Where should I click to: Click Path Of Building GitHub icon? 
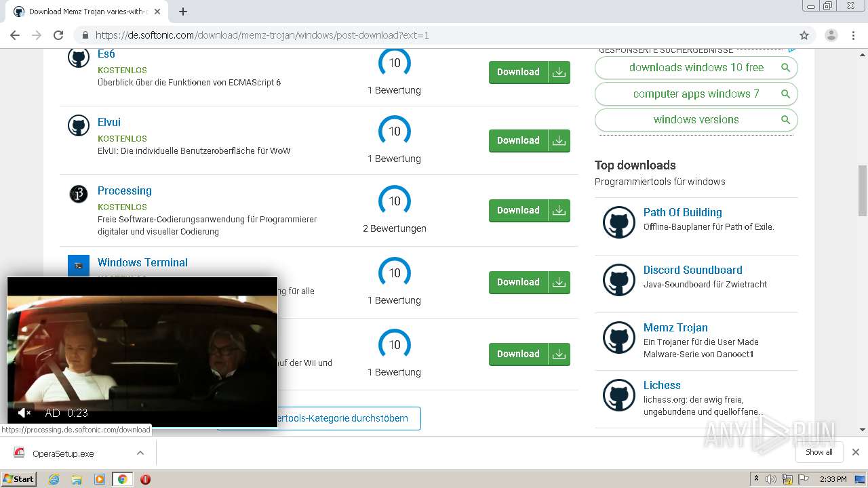619,222
